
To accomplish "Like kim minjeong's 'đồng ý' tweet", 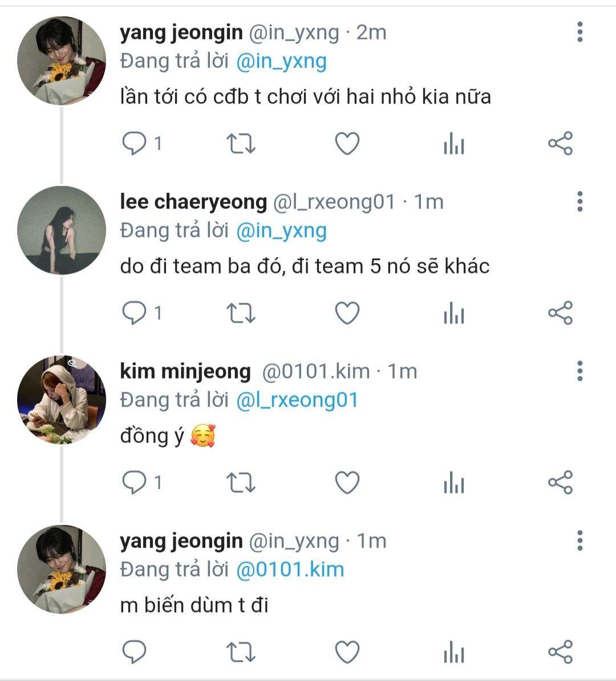I will (x=347, y=482).
